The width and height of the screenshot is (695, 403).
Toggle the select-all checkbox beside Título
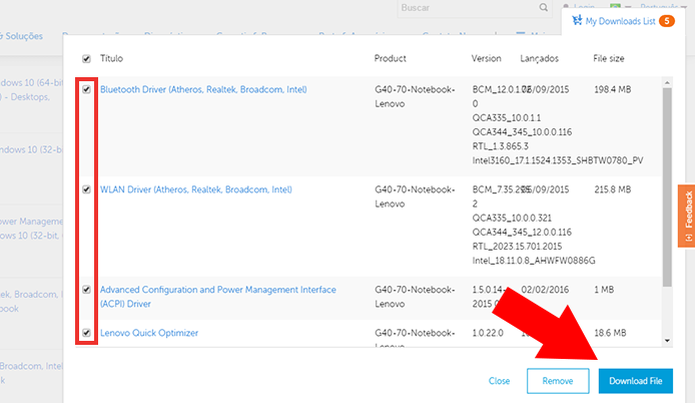[x=86, y=59]
